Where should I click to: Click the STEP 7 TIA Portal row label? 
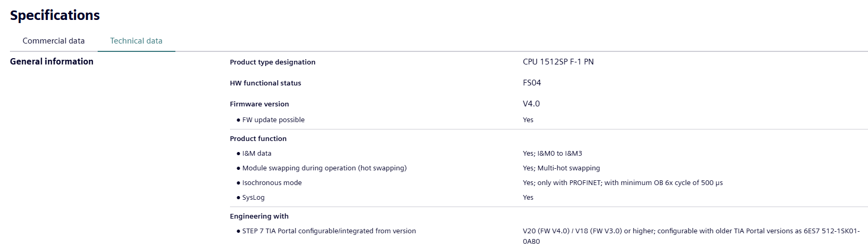(x=329, y=231)
